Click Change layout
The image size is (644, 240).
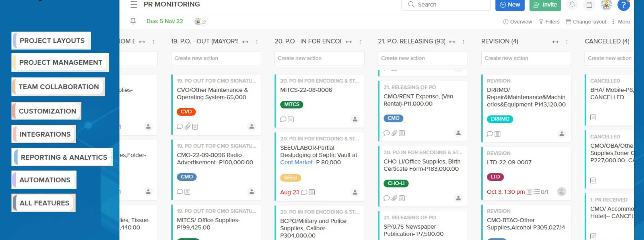(x=586, y=22)
